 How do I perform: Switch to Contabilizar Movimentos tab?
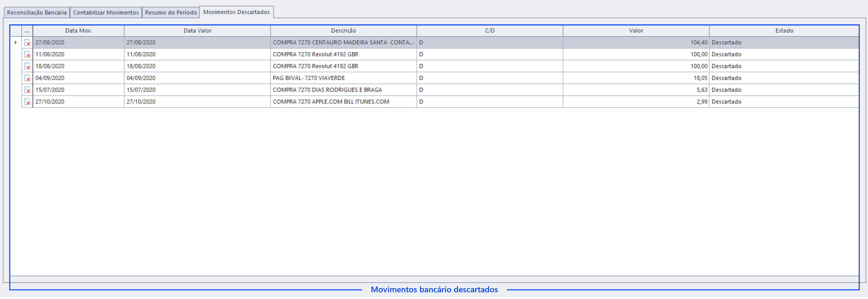(106, 12)
